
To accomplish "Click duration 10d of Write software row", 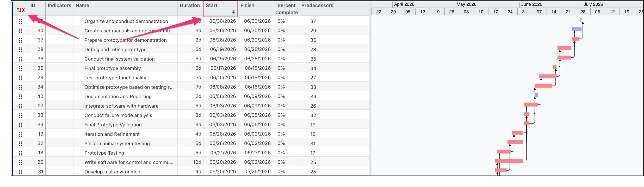I will click(197, 162).
